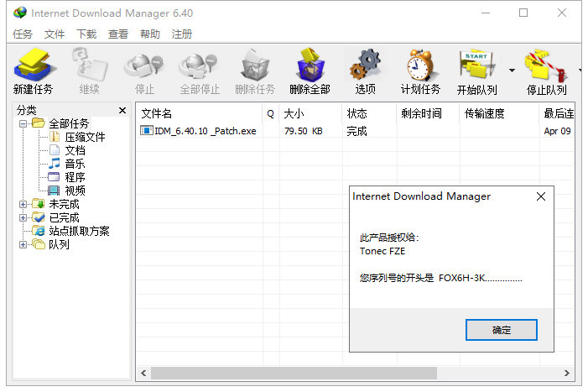Image resolution: width=588 pixels, height=392 pixels.
Task: Sort by 剩余时间 column header
Action: tap(429, 113)
